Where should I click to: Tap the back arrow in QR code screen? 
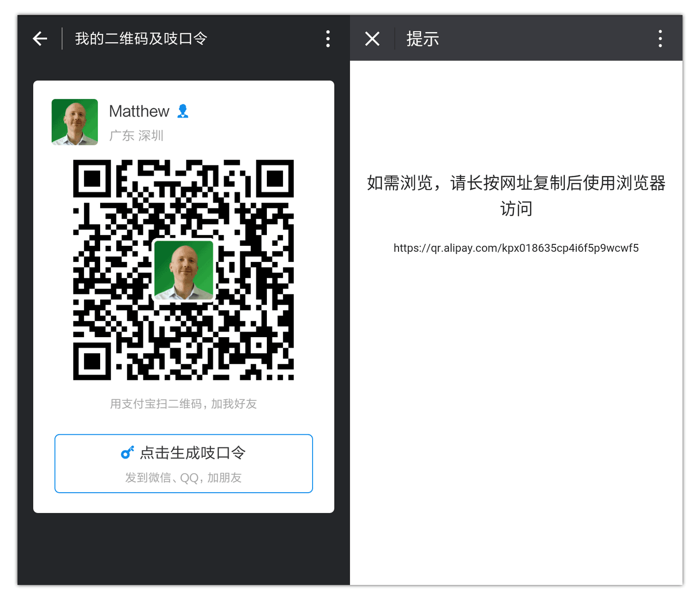[x=40, y=38]
